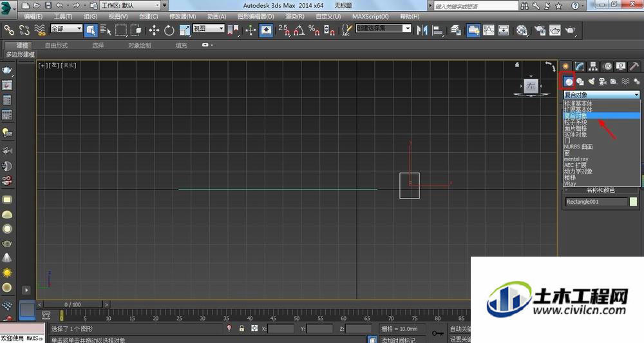Click the Use Pivot Point Center icon

pos(233,30)
